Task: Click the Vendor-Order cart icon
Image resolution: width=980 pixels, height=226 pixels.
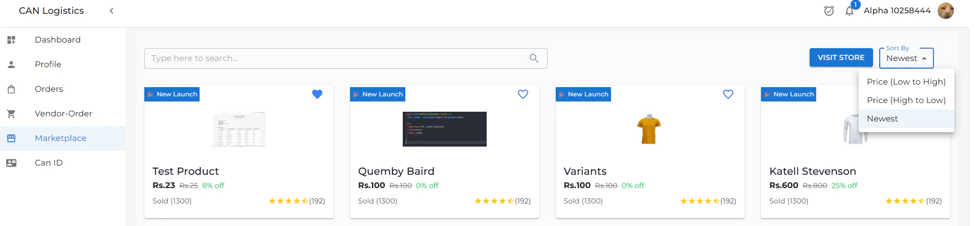Action: [x=11, y=114]
